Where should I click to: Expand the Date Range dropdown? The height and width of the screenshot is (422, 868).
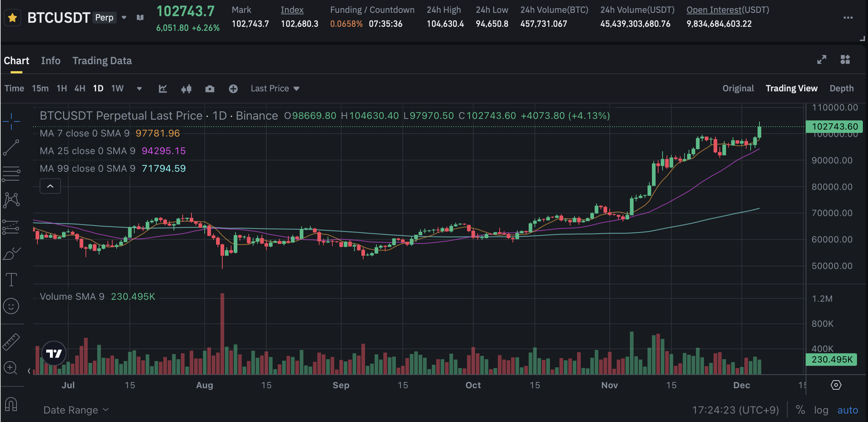click(76, 410)
